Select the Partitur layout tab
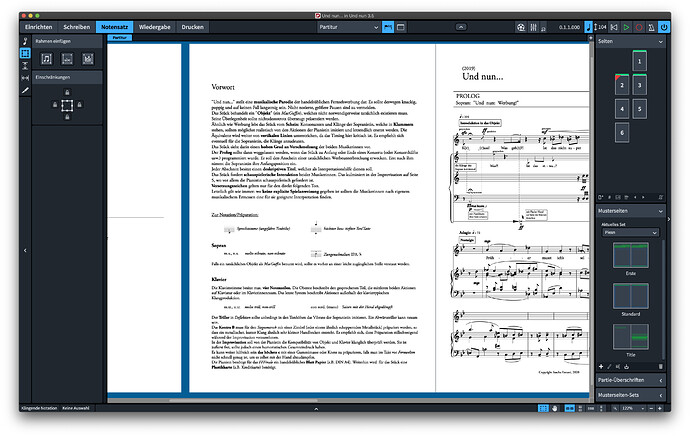Image resolution: width=690 pixels, height=437 pixels. (120, 38)
